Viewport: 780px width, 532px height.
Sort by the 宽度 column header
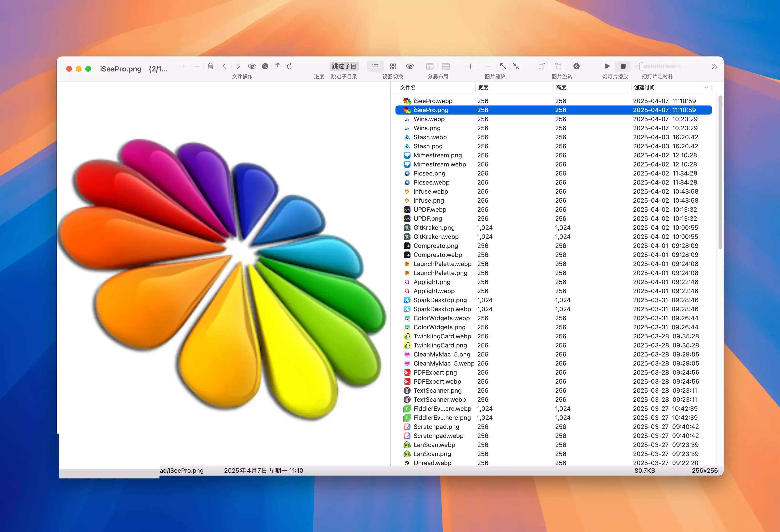click(483, 88)
